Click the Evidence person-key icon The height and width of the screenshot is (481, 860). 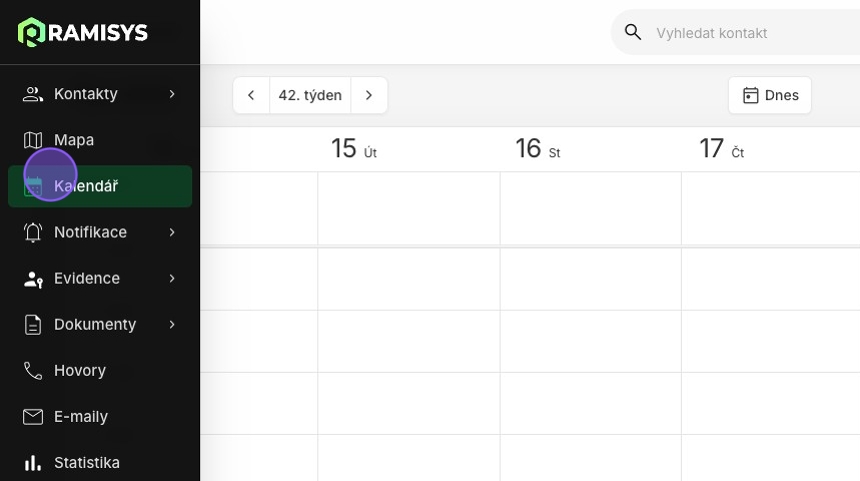tap(33, 279)
